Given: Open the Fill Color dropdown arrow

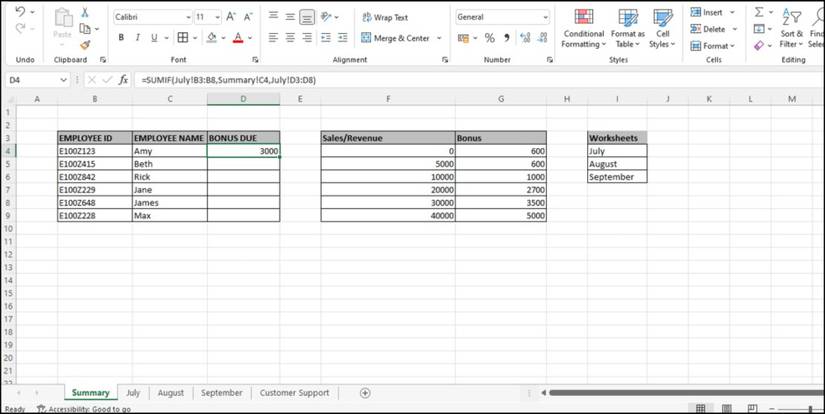Looking at the screenshot, I should point(224,38).
